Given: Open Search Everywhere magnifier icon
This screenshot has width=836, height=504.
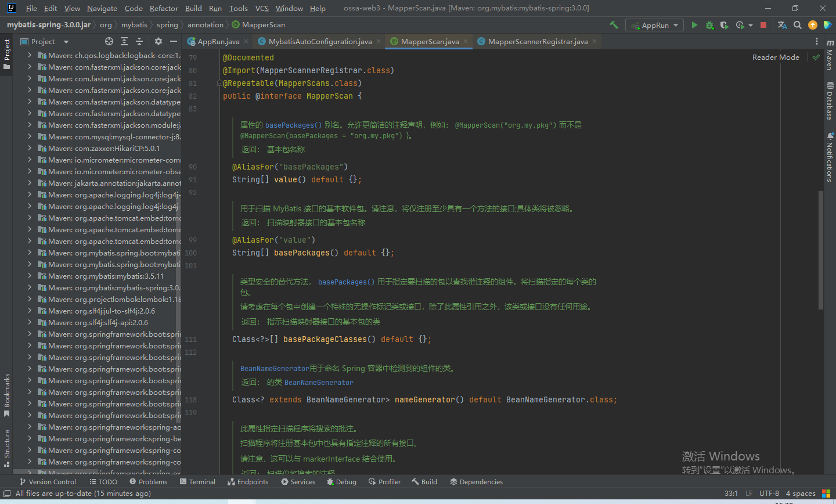Looking at the screenshot, I should (798, 25).
